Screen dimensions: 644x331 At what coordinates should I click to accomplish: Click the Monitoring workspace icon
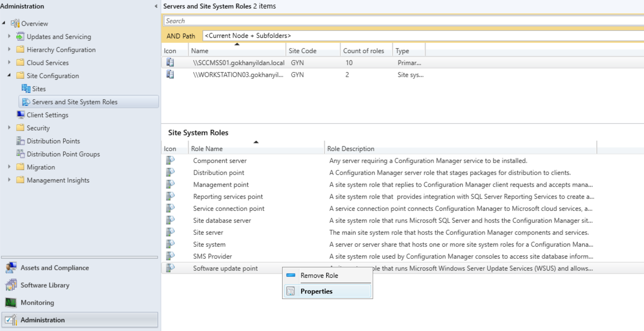[x=11, y=302]
